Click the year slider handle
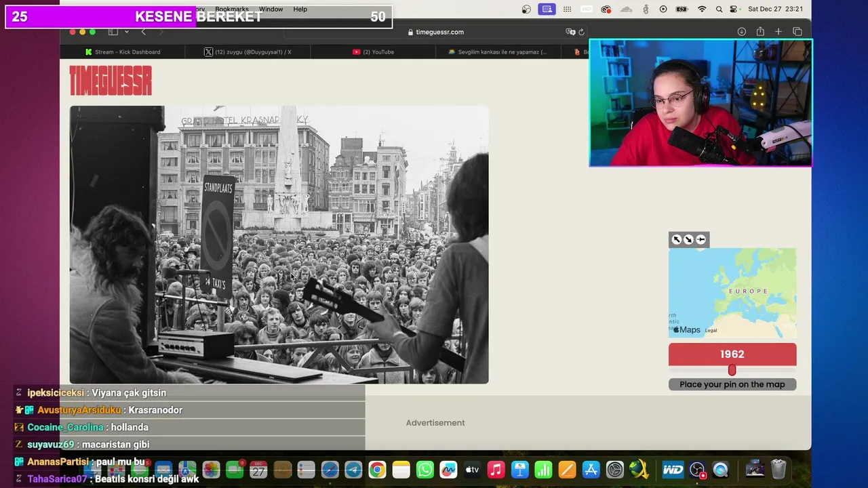This screenshot has height=488, width=868. (732, 370)
